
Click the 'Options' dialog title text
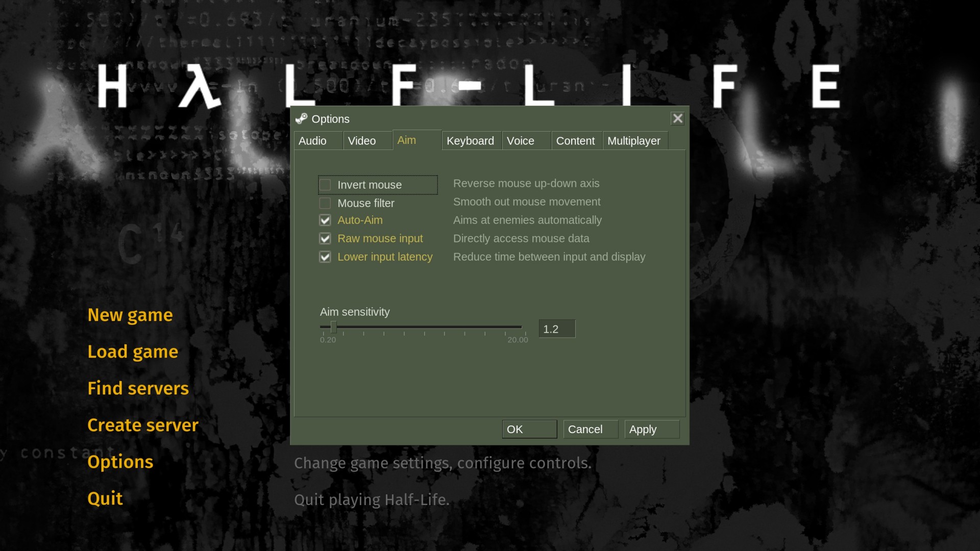click(x=331, y=119)
